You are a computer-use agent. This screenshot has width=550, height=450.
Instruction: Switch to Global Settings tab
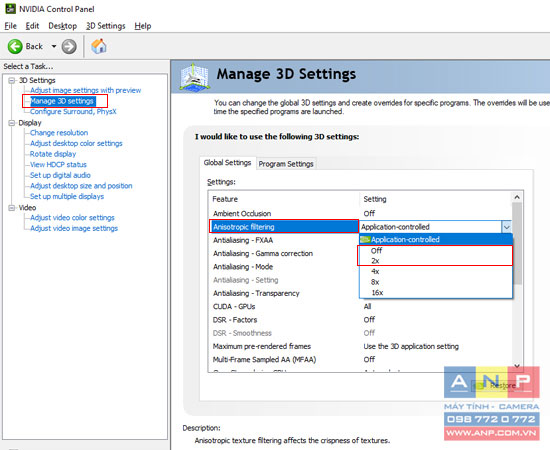pos(228,163)
